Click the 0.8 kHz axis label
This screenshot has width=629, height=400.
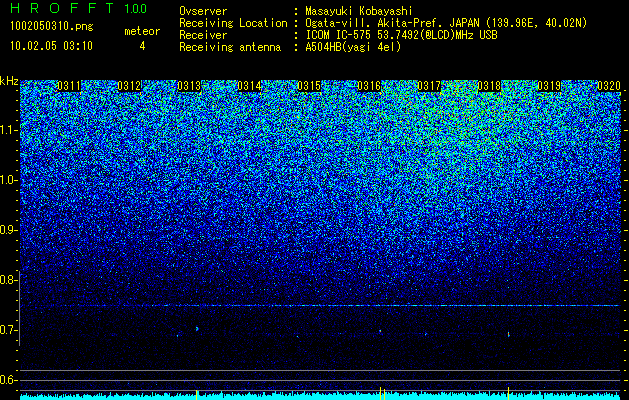coord(9,280)
